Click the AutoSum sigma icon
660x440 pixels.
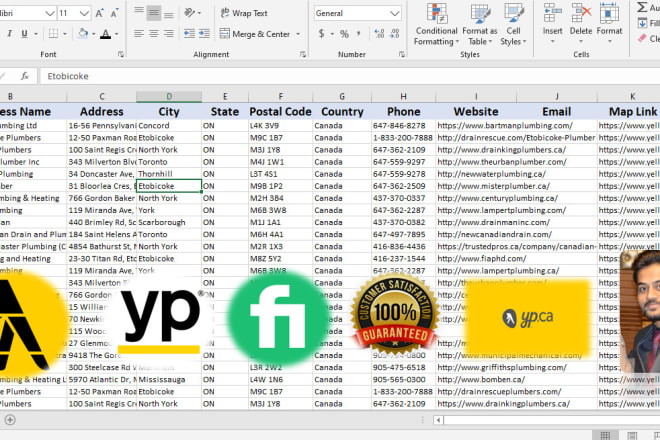click(642, 7)
